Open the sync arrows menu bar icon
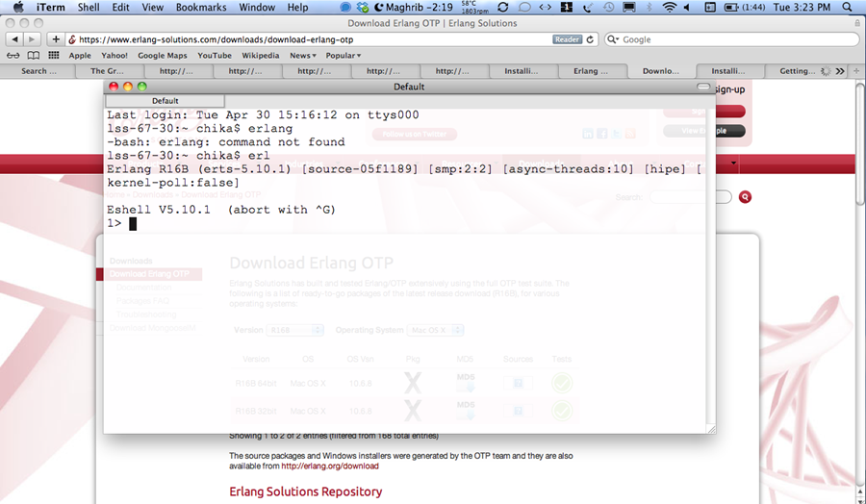This screenshot has width=866, height=504. pos(502,7)
